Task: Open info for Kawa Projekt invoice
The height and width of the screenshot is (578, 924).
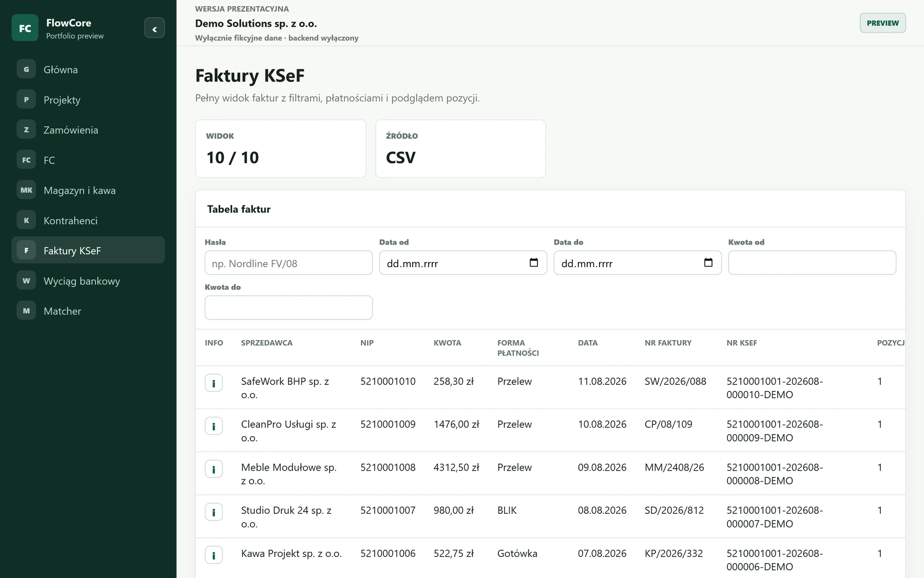Action: pos(214,555)
